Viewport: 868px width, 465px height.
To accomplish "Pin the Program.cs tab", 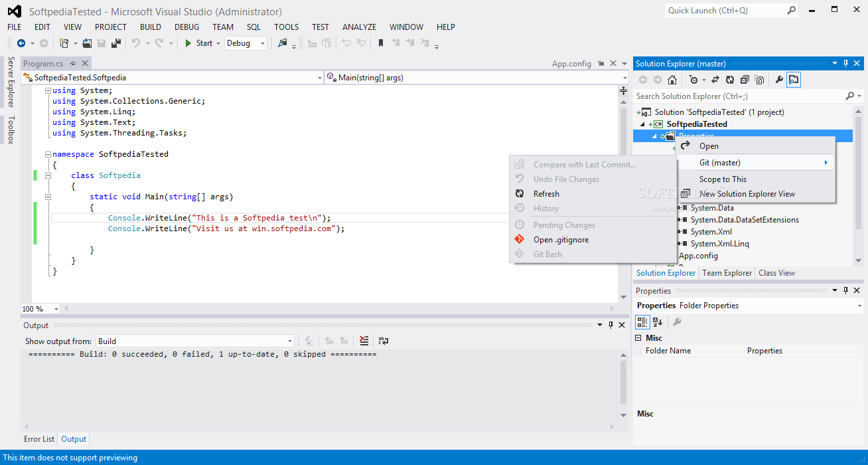I will [72, 64].
